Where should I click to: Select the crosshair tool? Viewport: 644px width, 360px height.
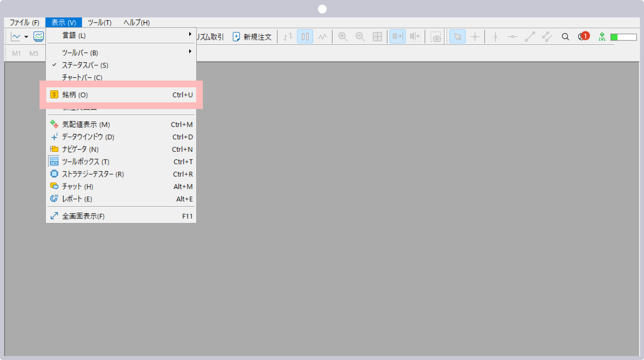475,37
